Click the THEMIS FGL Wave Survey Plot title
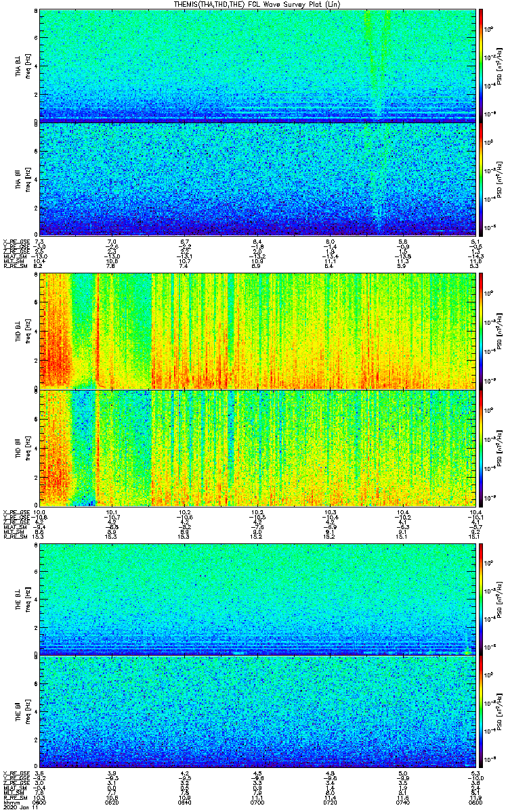This screenshot has width=508, height=812. (x=258, y=4)
